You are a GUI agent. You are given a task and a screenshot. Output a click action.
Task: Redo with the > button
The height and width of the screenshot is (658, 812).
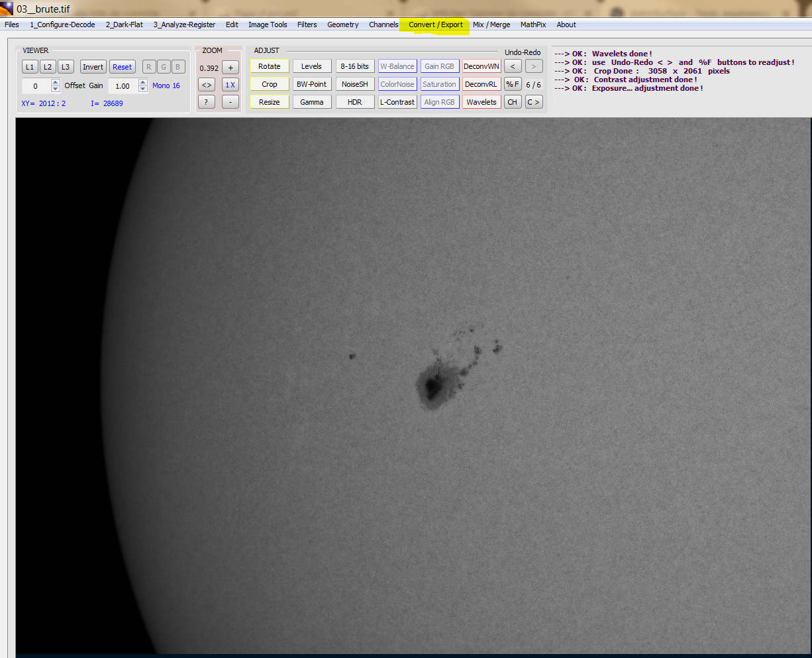coord(534,66)
